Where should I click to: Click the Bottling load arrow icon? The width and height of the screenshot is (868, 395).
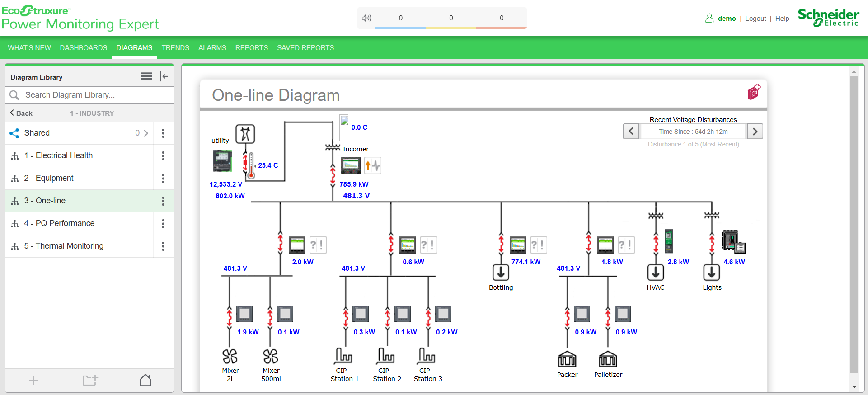tap(501, 273)
